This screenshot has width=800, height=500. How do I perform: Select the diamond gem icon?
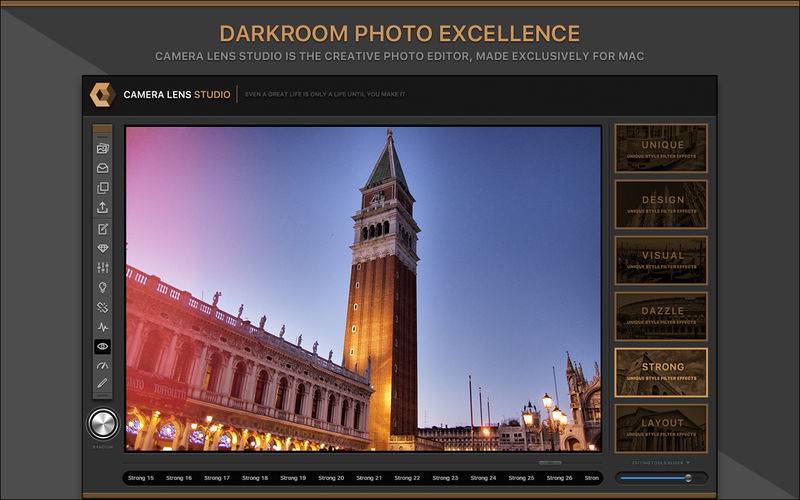103,248
